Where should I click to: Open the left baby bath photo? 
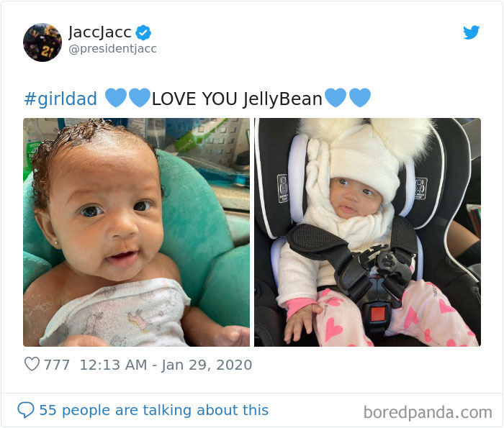tap(136, 232)
